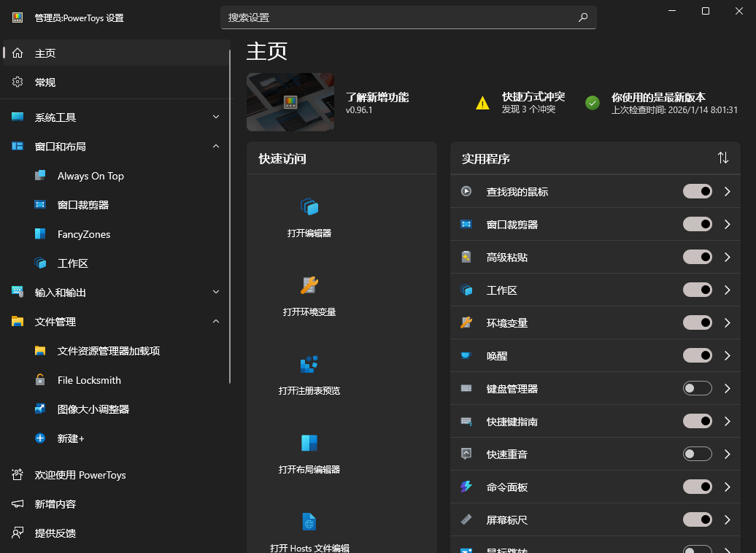
Task: Click 查找我的鼠标 list icon
Action: click(x=466, y=191)
